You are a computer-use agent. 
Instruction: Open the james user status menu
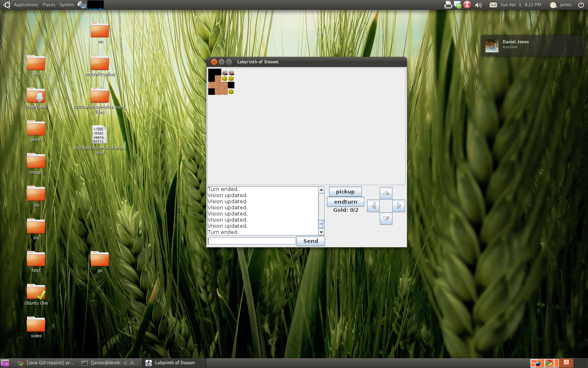tap(561, 5)
